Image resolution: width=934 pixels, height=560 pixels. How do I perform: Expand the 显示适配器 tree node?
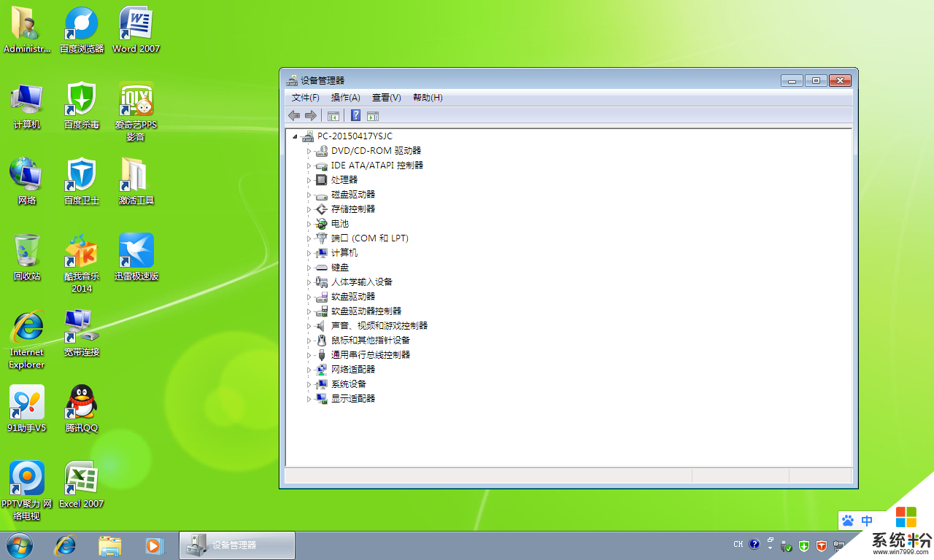309,399
